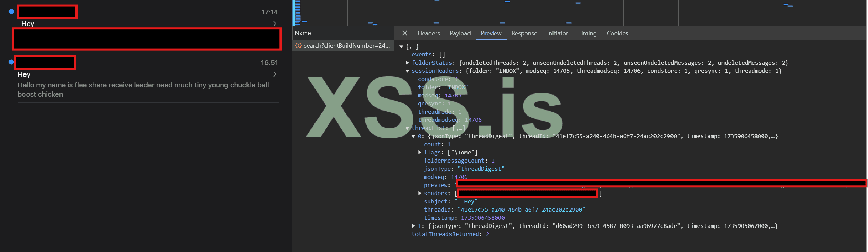Screen dimensions: 868x252
Task: Switch to the Payload tab
Action: point(460,33)
